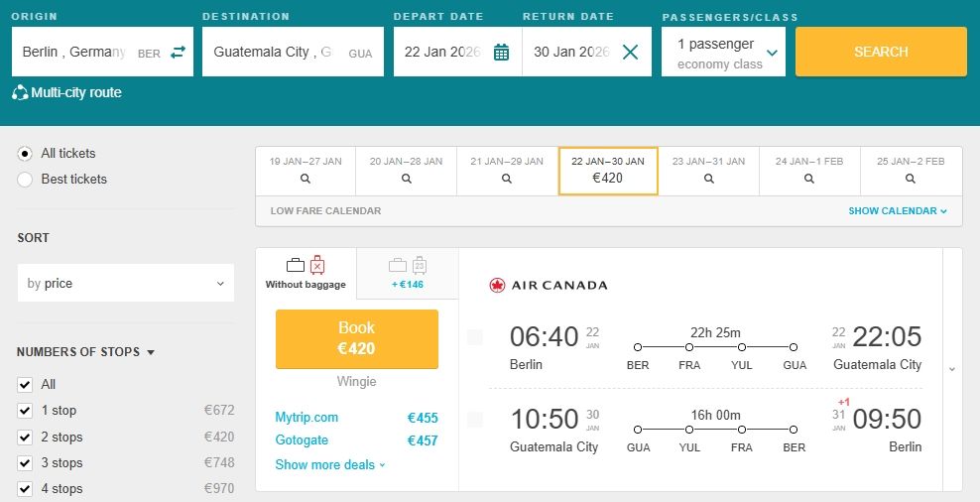Viewport: 980px width, 502px height.
Task: Clear return date with X icon
Action: (630, 53)
